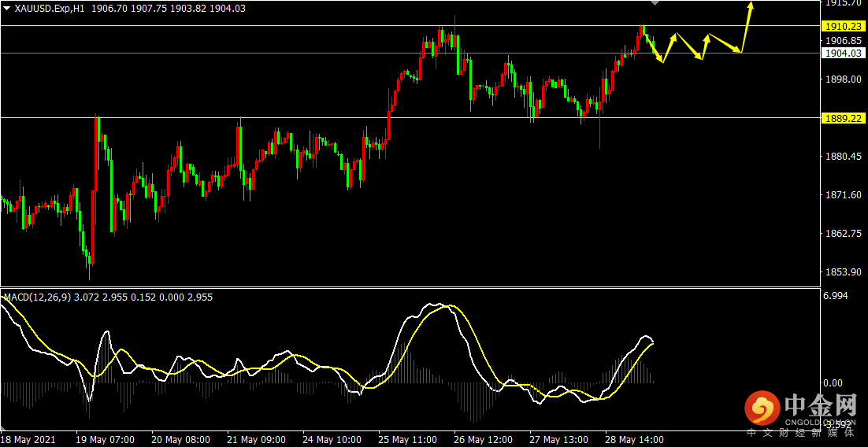Select the 1910.23 price label
The image size is (868, 447).
click(843, 26)
